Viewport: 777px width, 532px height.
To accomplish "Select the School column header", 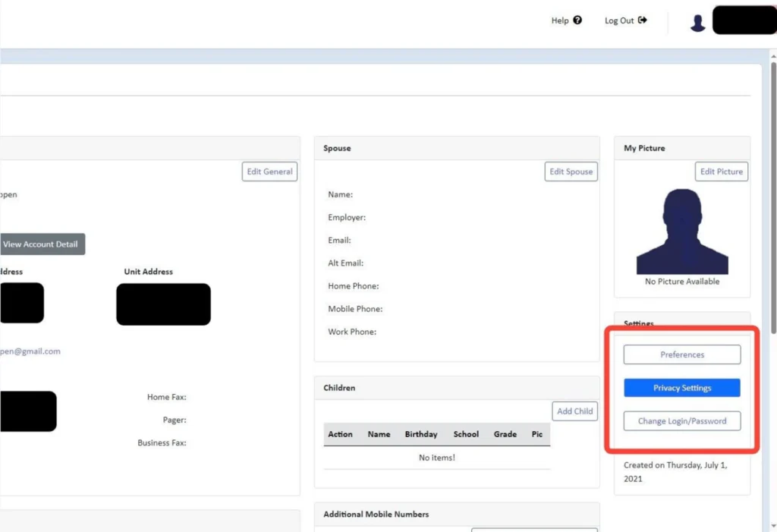I will pyautogui.click(x=466, y=434).
